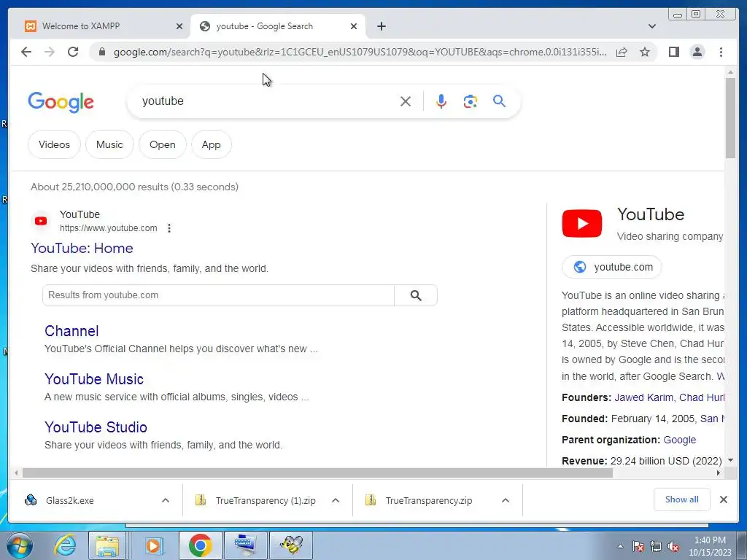Click the muted volume tray icon
Viewport: 747px width, 560px height.
673,547
